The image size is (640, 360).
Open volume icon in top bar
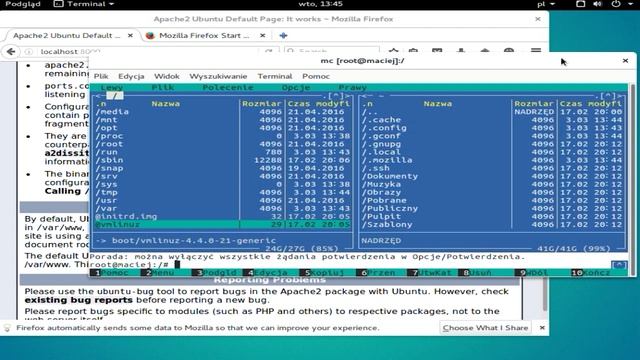point(598,4)
